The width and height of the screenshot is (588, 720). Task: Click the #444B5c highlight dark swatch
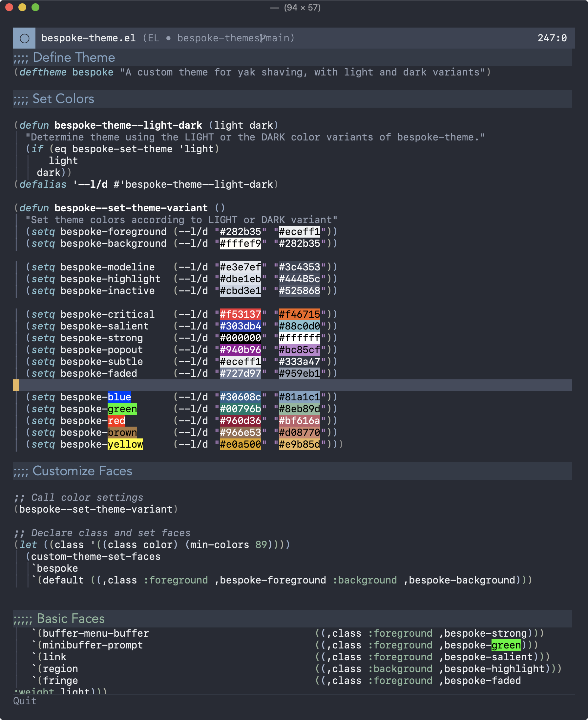(x=300, y=279)
